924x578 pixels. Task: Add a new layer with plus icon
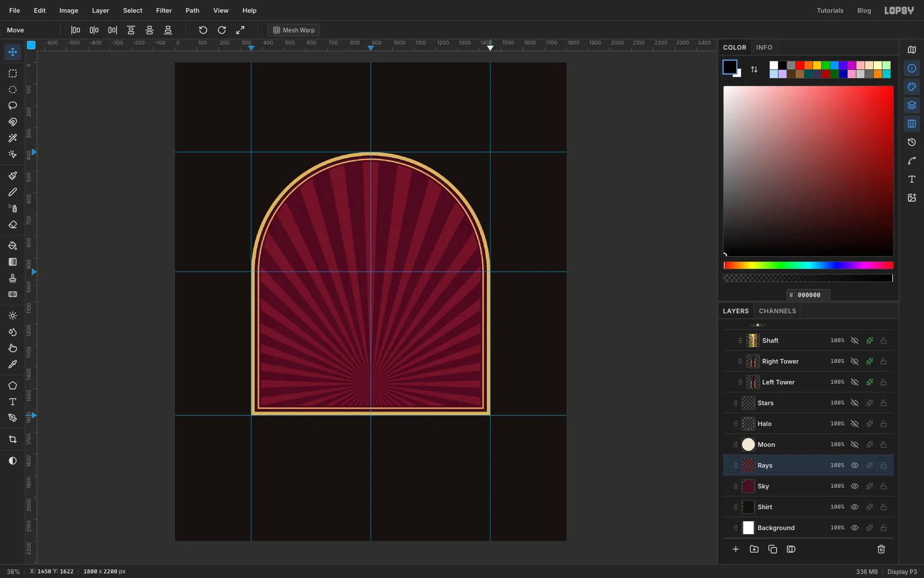point(736,549)
